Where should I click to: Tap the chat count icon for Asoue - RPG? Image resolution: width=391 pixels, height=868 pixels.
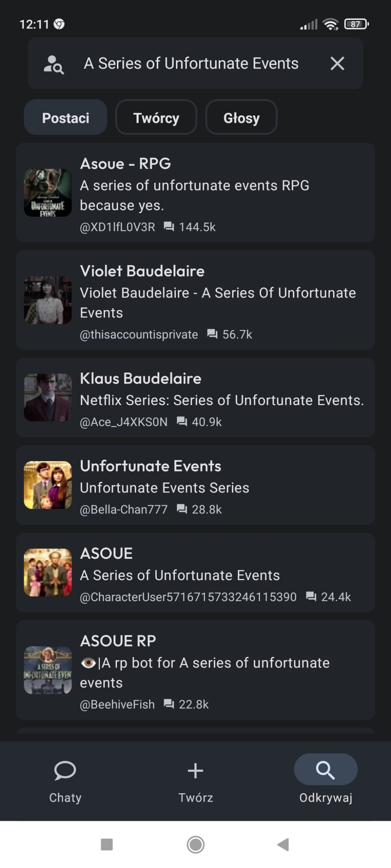169,227
